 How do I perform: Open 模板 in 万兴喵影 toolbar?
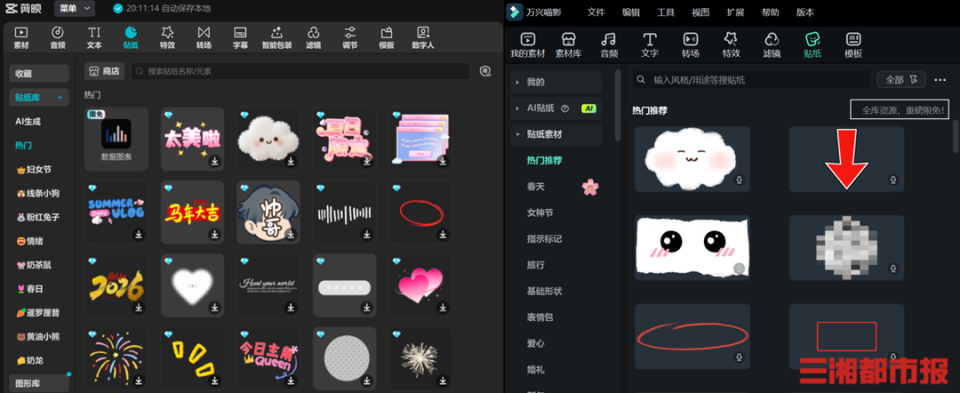(853, 45)
